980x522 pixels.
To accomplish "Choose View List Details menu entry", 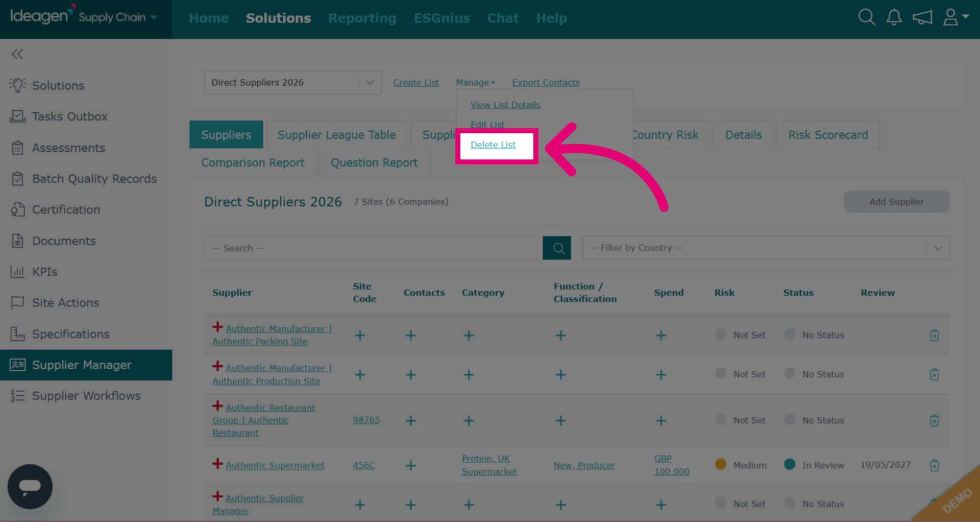I will (505, 105).
